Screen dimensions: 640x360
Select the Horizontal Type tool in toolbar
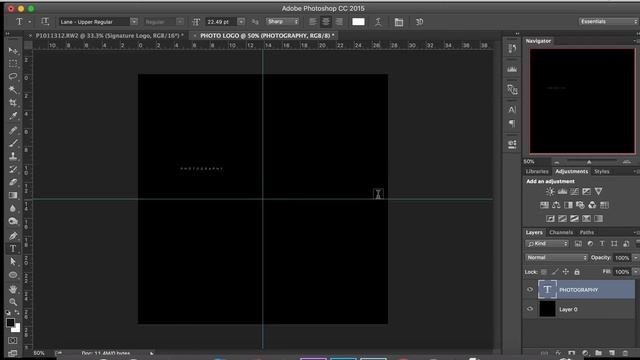tap(13, 249)
